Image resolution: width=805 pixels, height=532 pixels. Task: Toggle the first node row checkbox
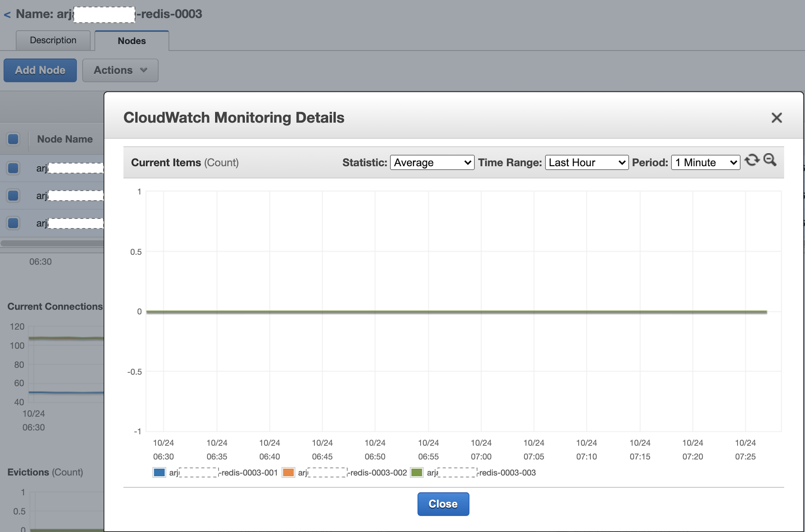pos(13,168)
